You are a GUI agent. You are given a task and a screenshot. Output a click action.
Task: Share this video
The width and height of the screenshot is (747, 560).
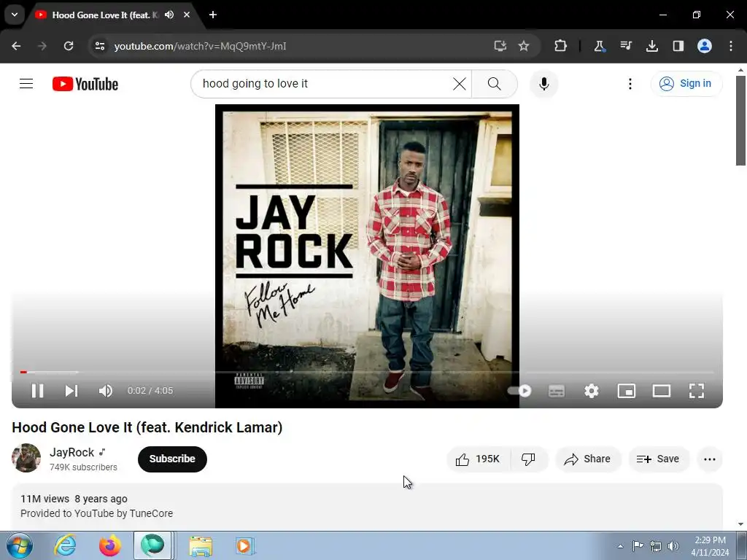pyautogui.click(x=587, y=459)
